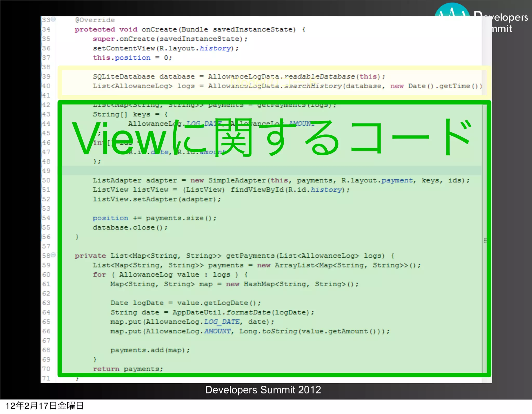Click the 'ListAdapter adapter = new SimpleAdapter' line
This screenshot has height=414, width=532.
pyautogui.click(x=281, y=180)
